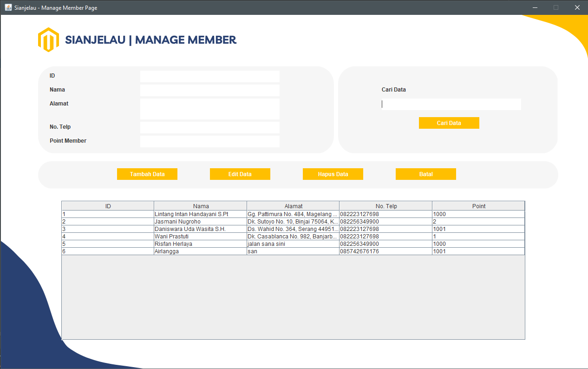
Task: Click the Sianjelau hexagon logo
Action: tap(48, 40)
